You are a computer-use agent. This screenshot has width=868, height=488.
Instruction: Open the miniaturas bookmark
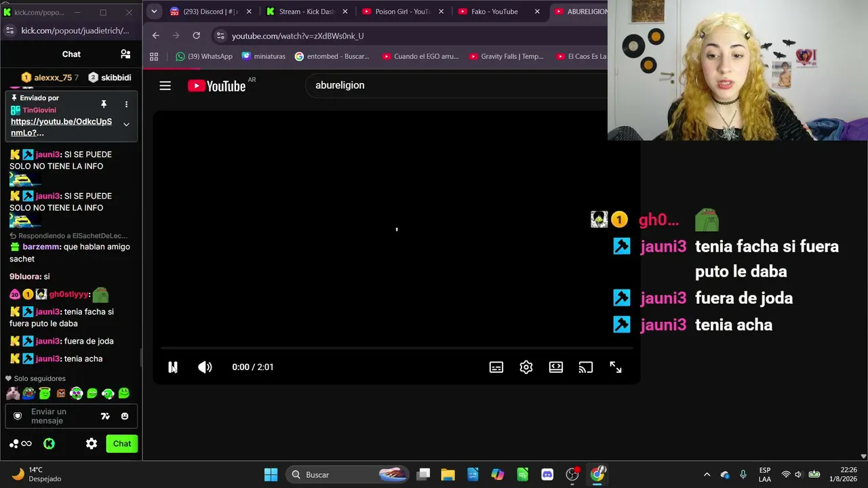(264, 56)
